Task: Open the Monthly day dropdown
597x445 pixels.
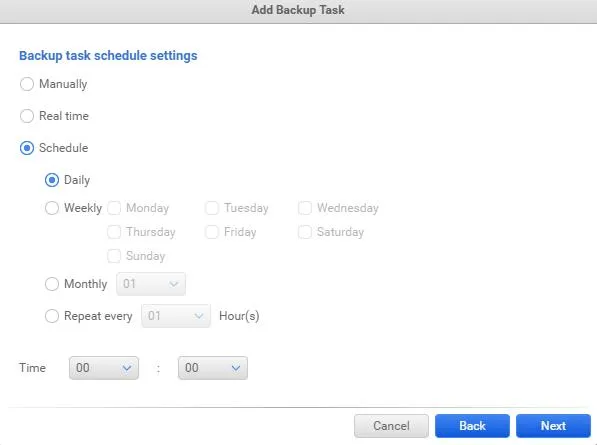Action: (151, 284)
